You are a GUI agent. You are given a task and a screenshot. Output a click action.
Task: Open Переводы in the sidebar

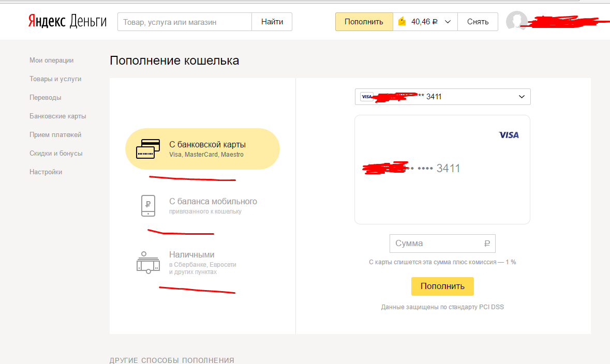[45, 98]
